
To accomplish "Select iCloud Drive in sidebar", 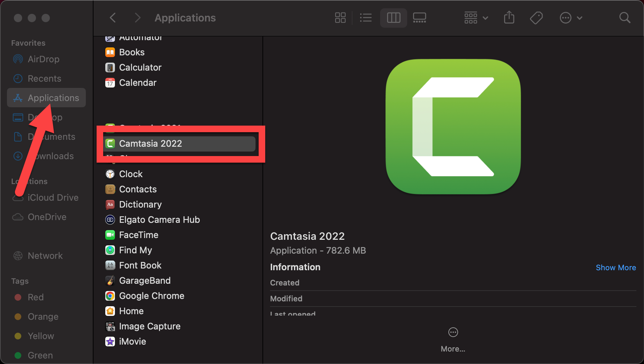I will 53,198.
